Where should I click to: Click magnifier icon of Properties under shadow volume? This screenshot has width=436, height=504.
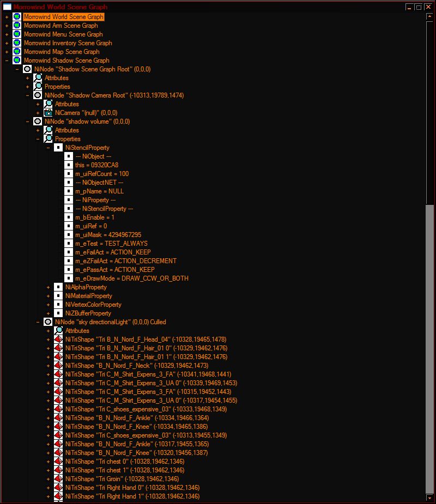tap(48, 138)
